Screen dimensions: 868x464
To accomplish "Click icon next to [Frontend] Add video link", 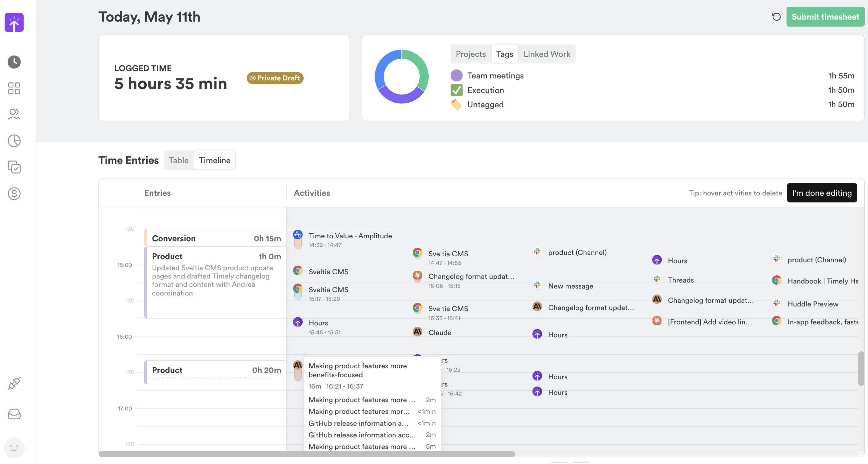I will [657, 320].
